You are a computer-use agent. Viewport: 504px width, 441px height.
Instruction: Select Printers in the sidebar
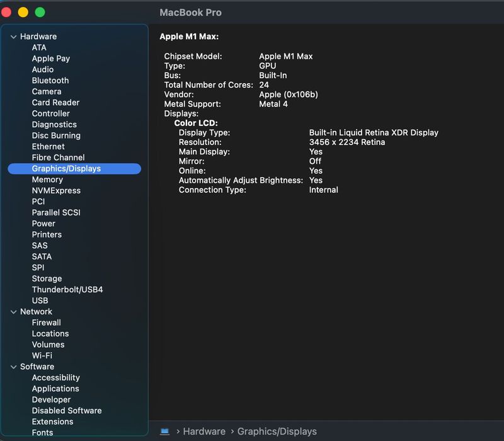click(x=47, y=234)
